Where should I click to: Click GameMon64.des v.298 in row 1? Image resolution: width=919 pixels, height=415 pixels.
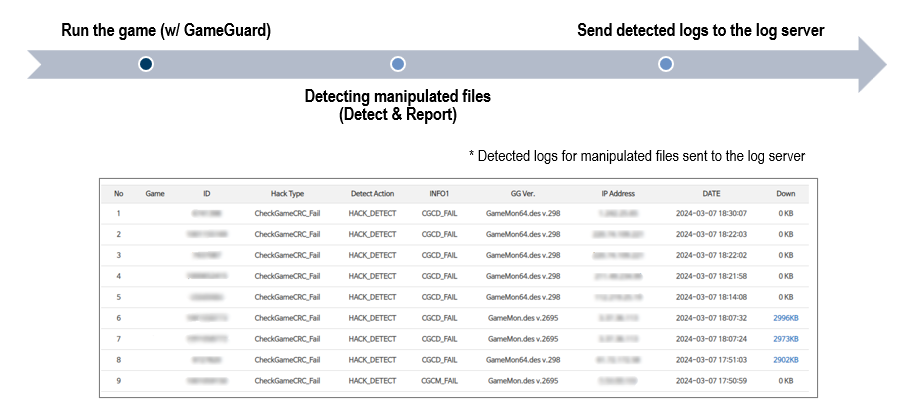pyautogui.click(x=523, y=213)
